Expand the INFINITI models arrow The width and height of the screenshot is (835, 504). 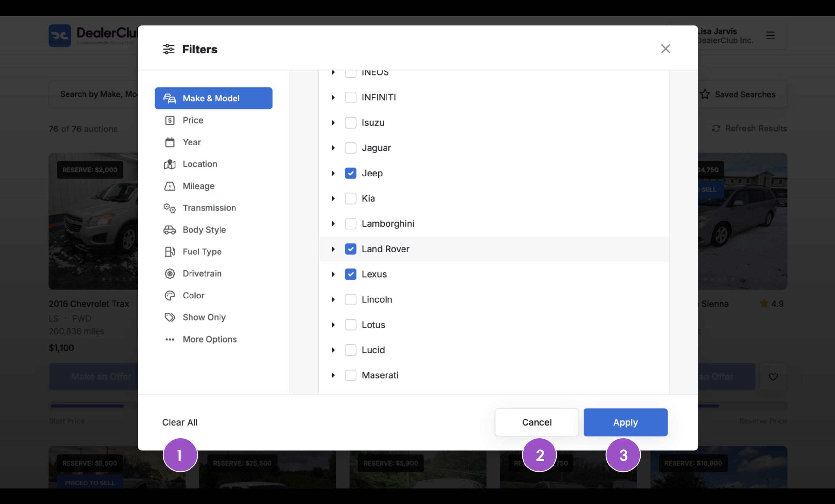[333, 98]
